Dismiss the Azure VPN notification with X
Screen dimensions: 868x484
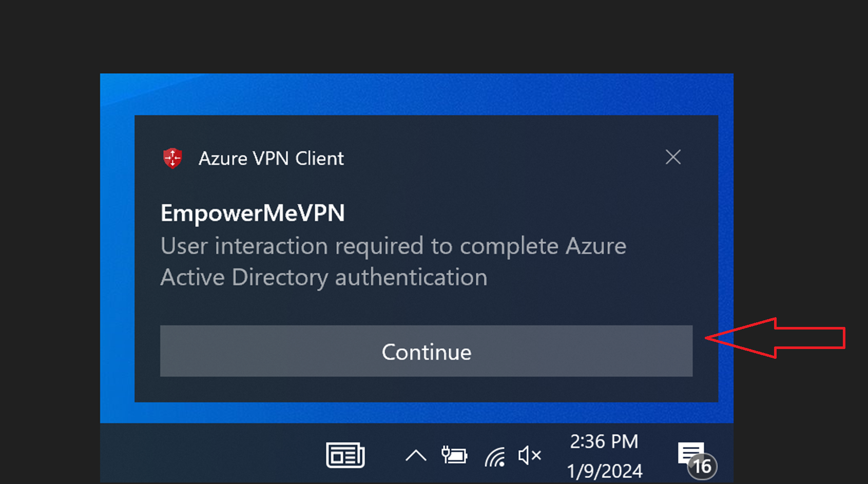point(673,158)
